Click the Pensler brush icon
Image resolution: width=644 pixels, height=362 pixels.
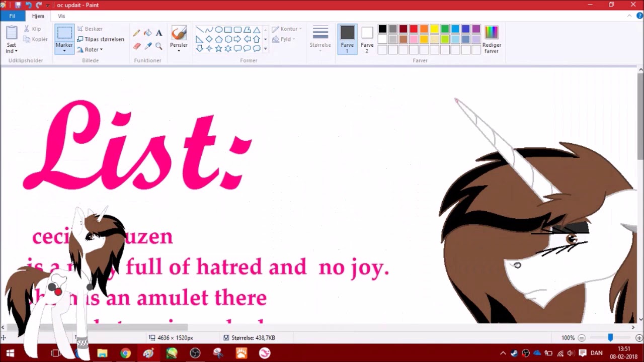click(x=179, y=33)
